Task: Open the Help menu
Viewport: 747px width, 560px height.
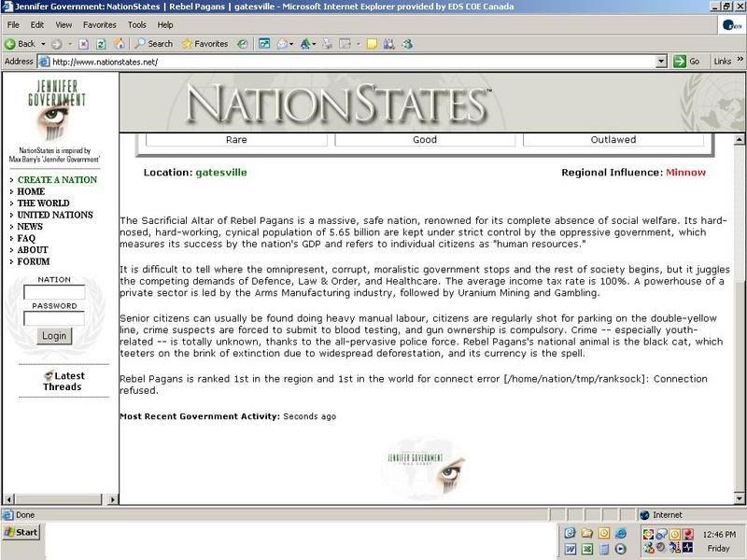Action: point(165,25)
